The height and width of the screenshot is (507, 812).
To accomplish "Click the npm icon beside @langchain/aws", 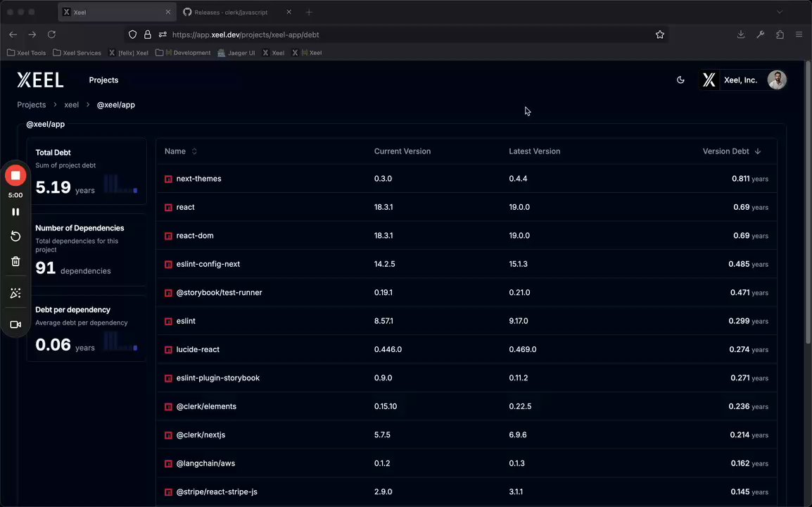I will (168, 464).
